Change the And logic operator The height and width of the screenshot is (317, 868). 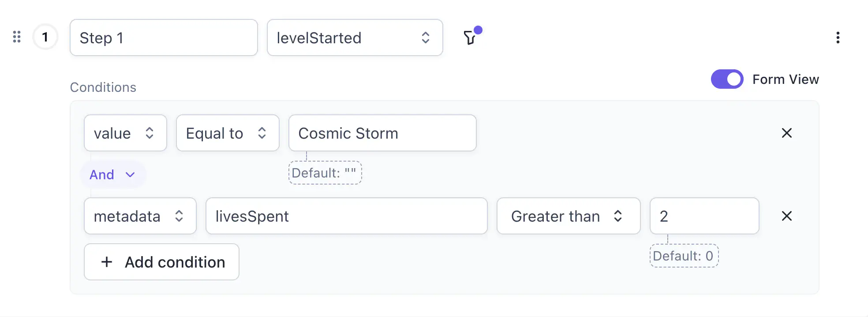pyautogui.click(x=112, y=174)
